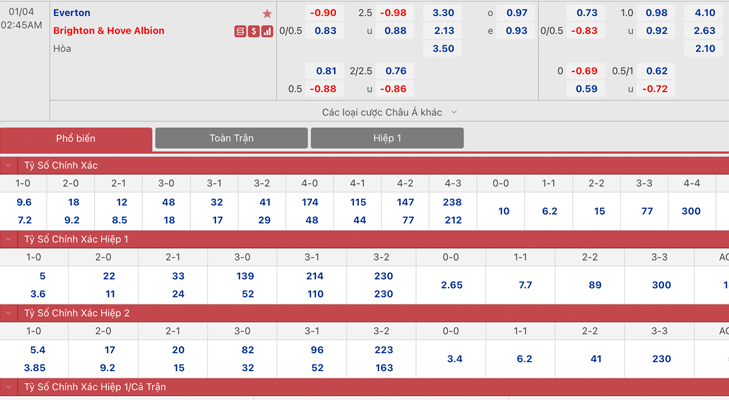Open the bar chart statistics icon
The width and height of the screenshot is (729, 400).
[267, 31]
